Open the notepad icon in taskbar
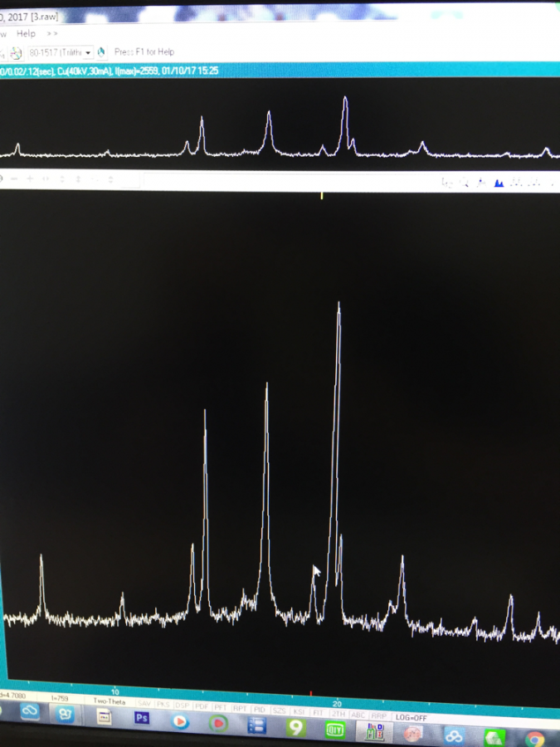 point(104,715)
